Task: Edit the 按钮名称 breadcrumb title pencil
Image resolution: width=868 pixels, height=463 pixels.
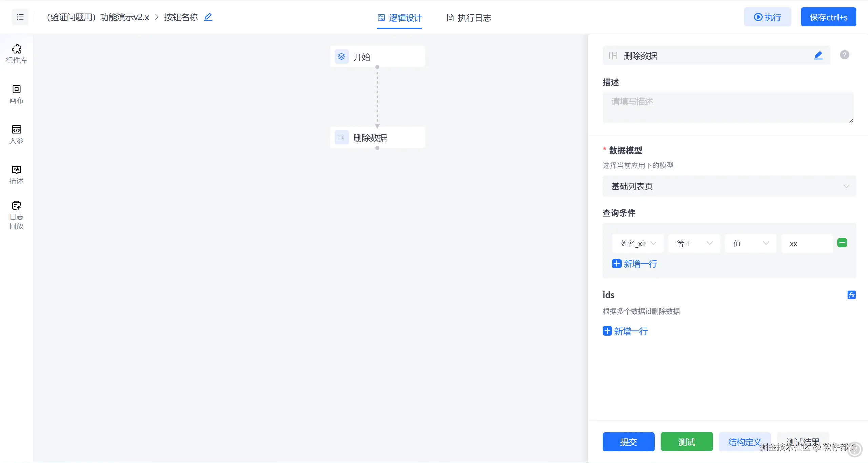Action: click(x=208, y=17)
